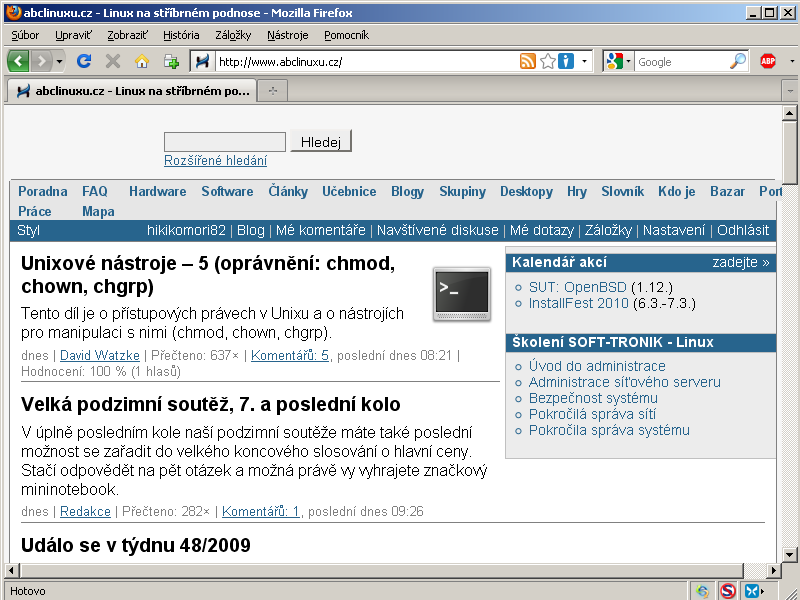Click the vertical scrollbar up arrow
This screenshot has height=600, width=800.
790,113
